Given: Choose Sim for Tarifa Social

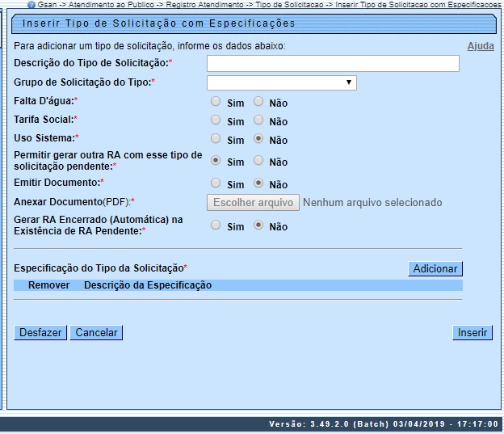Looking at the screenshot, I should coord(216,120).
